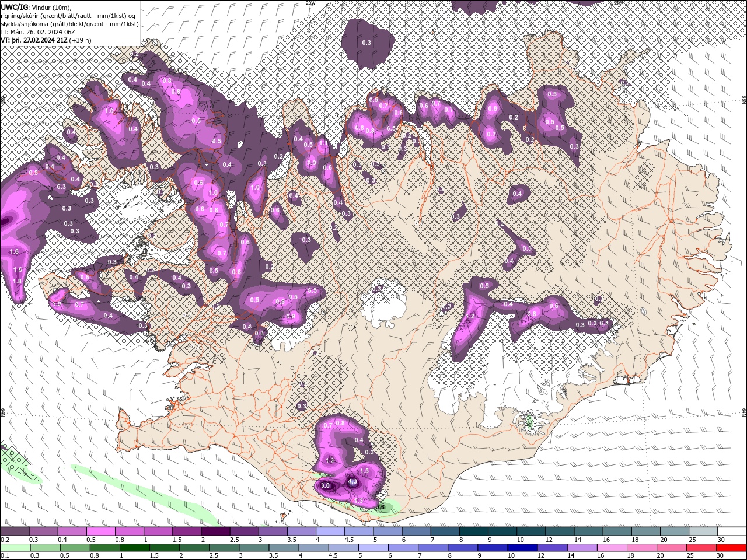Pick the lower-scale purple swatch starting at 12
The image size is (747, 560).
552,548
